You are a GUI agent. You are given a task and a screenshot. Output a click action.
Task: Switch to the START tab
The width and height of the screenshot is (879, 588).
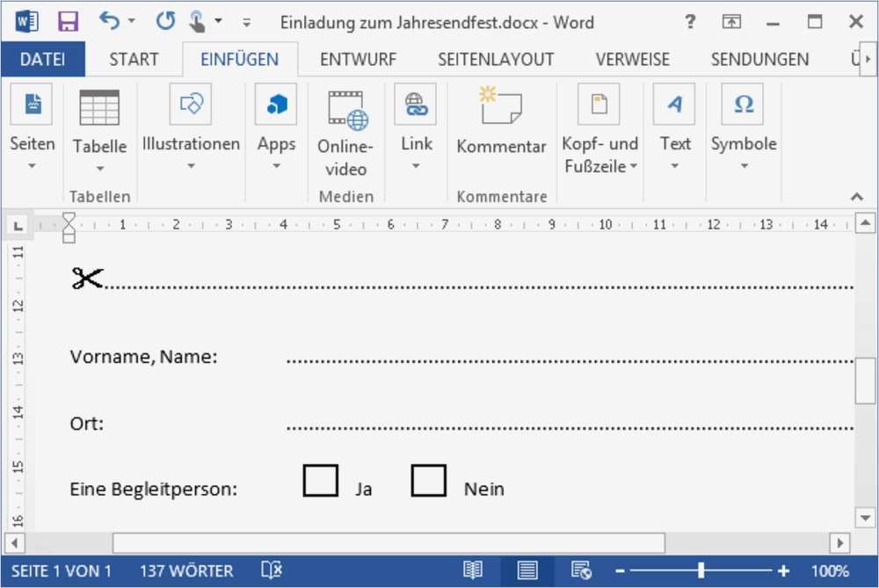coord(134,59)
